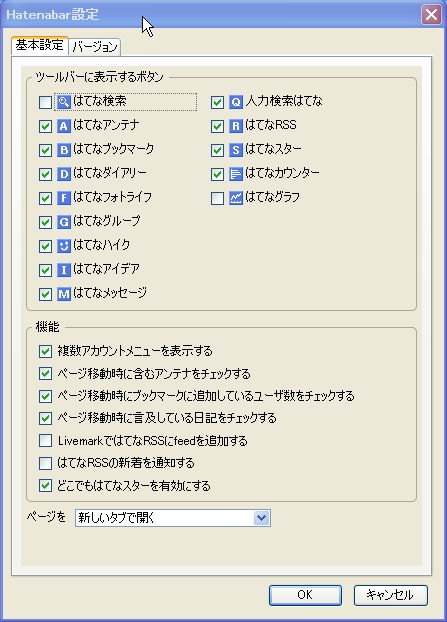
Task: Click the はてなグラフ chart icon
Action: (x=236, y=198)
